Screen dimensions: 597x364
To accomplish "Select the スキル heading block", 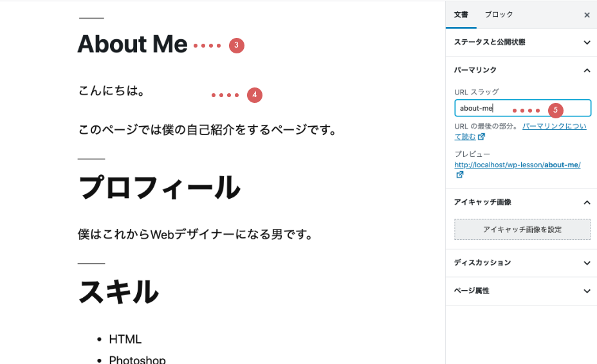I will tap(118, 292).
